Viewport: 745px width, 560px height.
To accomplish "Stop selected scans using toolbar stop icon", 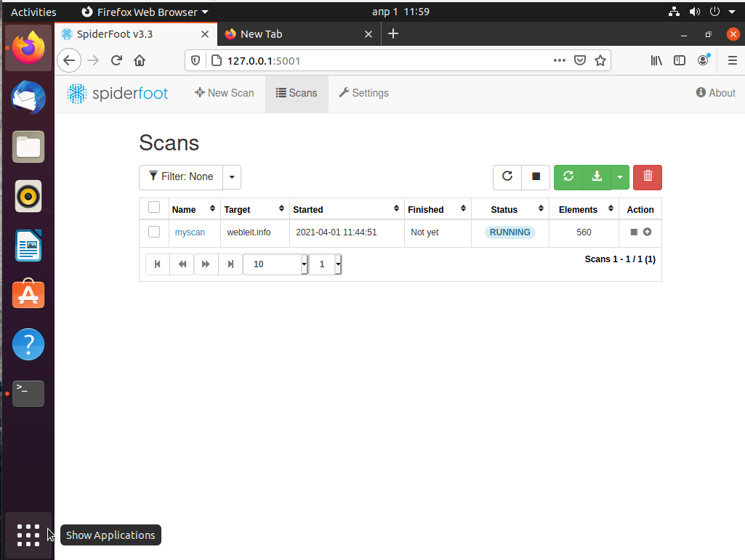I will point(536,177).
